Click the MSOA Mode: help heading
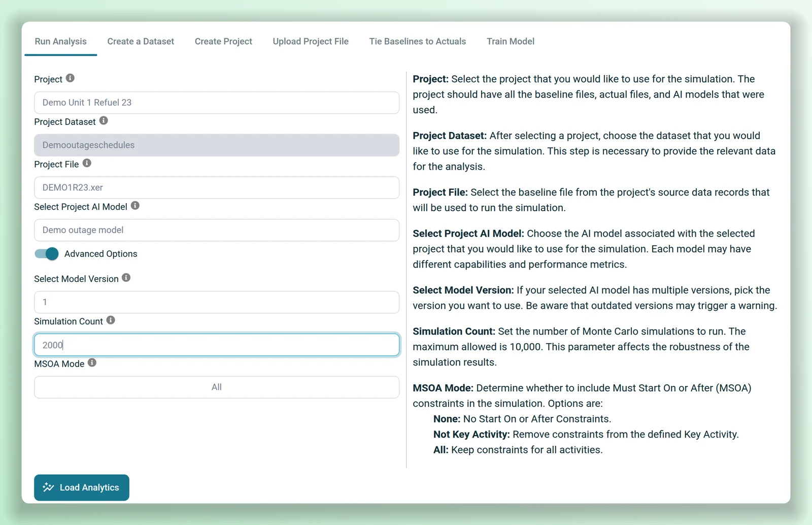The image size is (812, 525). point(443,388)
